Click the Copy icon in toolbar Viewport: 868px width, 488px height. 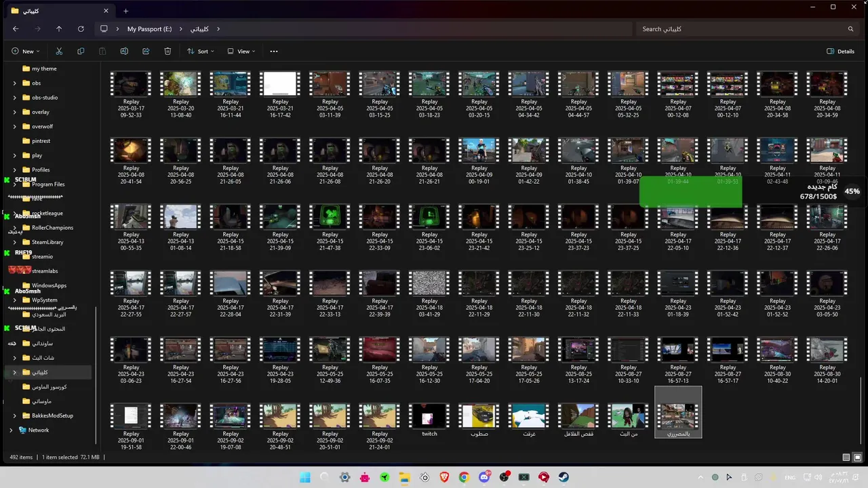click(81, 51)
